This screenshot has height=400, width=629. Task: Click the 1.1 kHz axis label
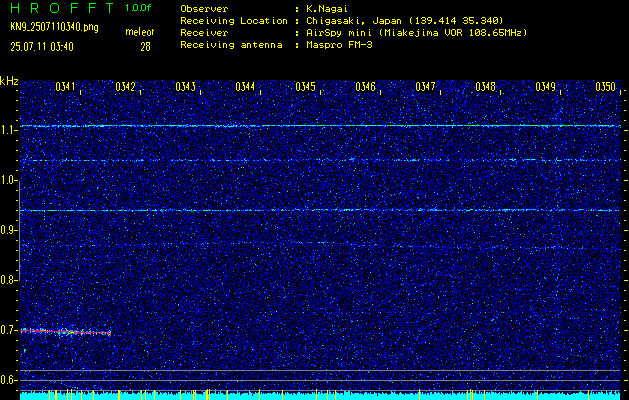[8, 130]
